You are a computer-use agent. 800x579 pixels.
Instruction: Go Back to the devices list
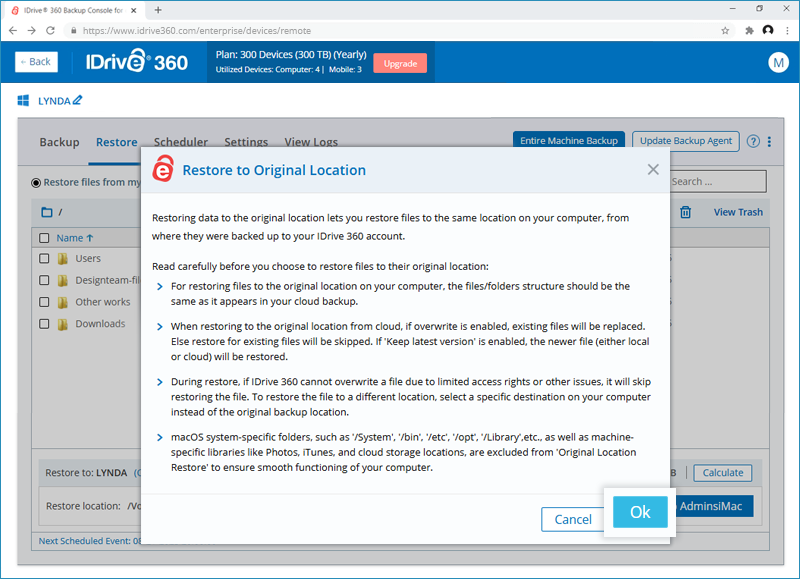[36, 62]
